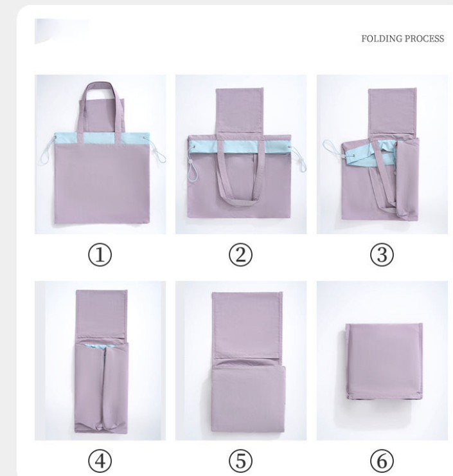The width and height of the screenshot is (453, 476).
Task: Click the blue band on step 1 bag
Action: 102,138
